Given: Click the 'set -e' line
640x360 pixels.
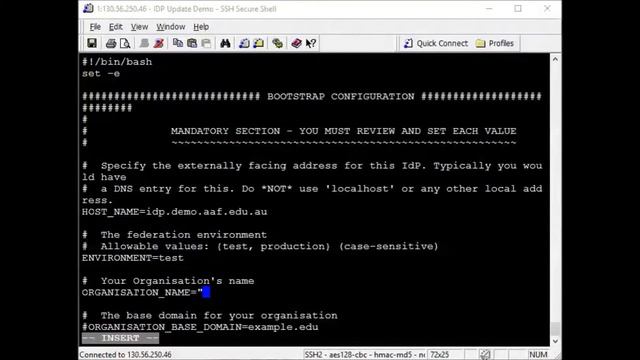Looking at the screenshot, I should (101, 74).
